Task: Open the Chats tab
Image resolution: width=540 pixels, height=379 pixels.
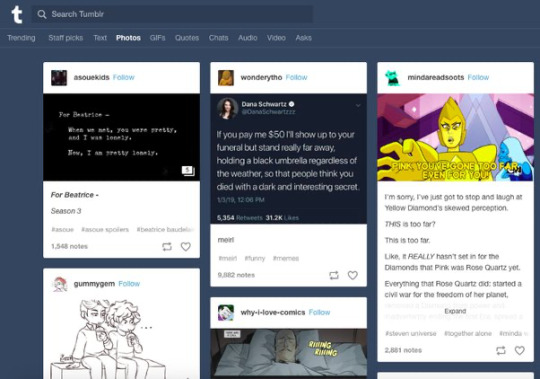Action: [218, 38]
